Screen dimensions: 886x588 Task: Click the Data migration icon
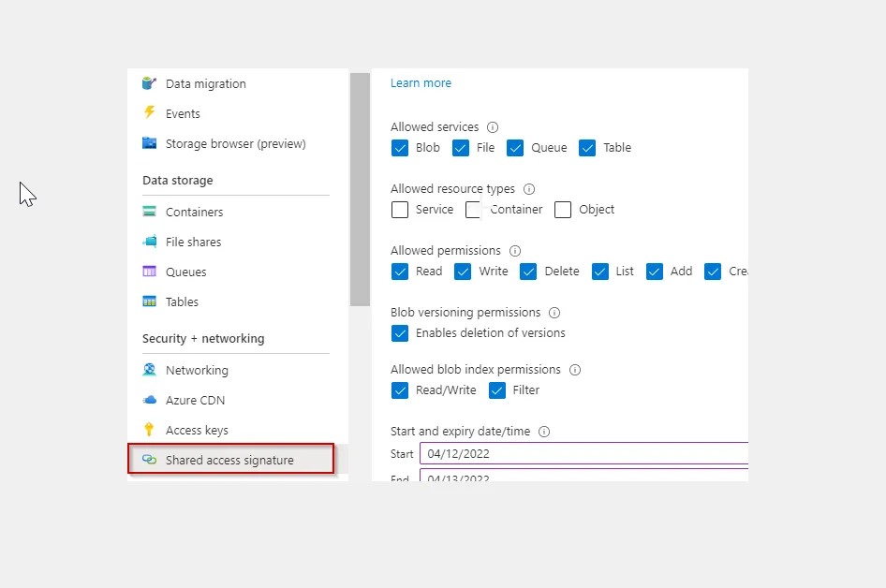(150, 83)
